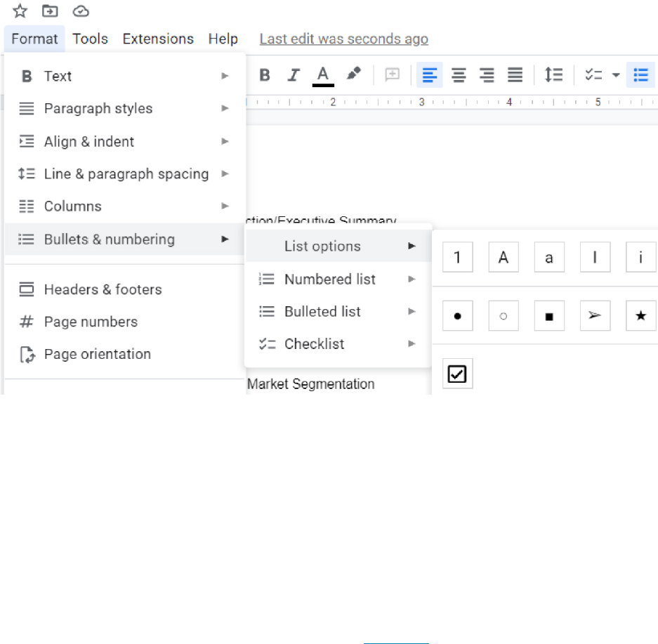658x644 pixels.
Task: Toggle italic formatting in toolbar
Action: pyautogui.click(x=294, y=75)
